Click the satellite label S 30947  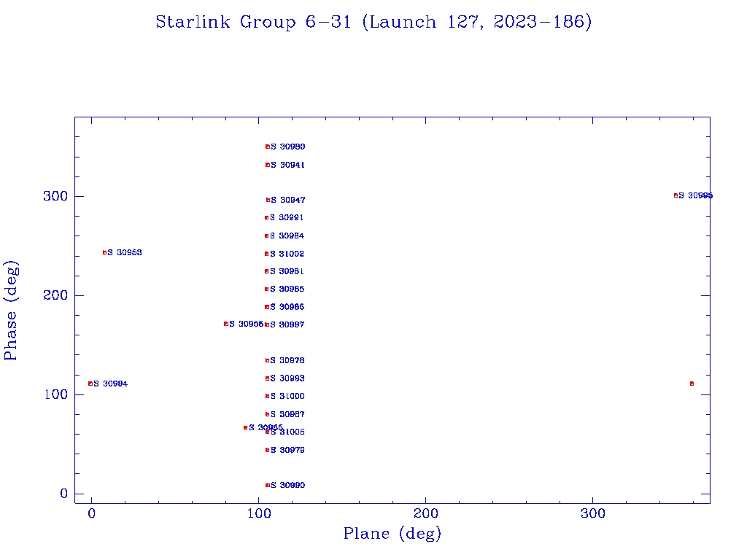287,200
